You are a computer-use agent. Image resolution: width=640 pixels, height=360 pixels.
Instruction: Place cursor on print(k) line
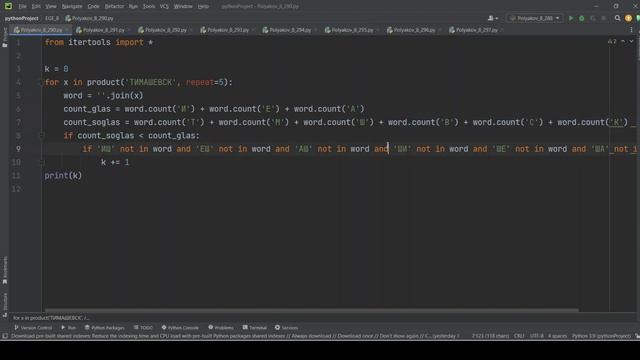coord(63,176)
